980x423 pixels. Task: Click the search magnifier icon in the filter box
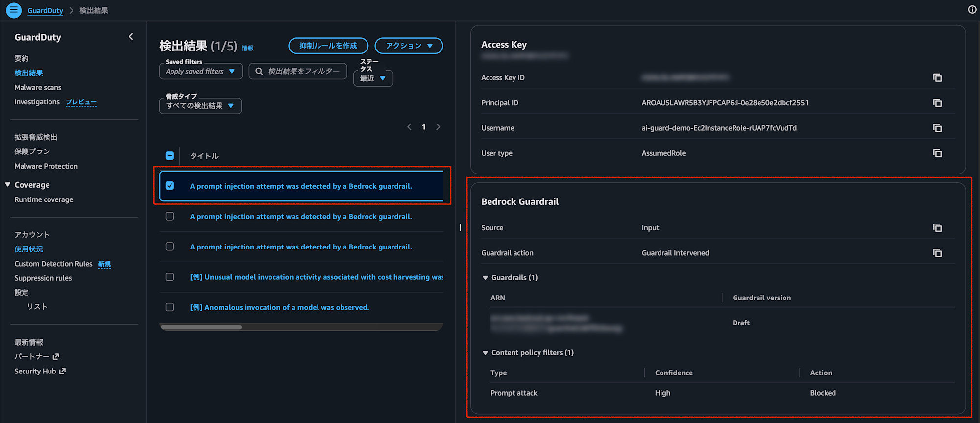pos(259,71)
